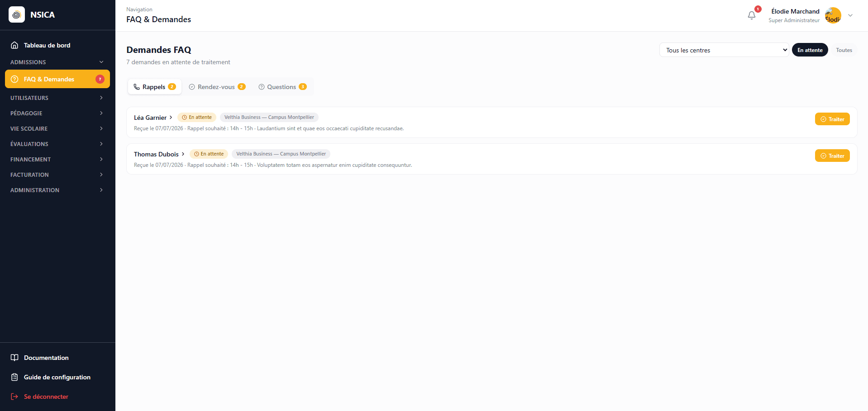Expand the ADMINISTRATION section
This screenshot has height=411, width=868.
(57, 190)
